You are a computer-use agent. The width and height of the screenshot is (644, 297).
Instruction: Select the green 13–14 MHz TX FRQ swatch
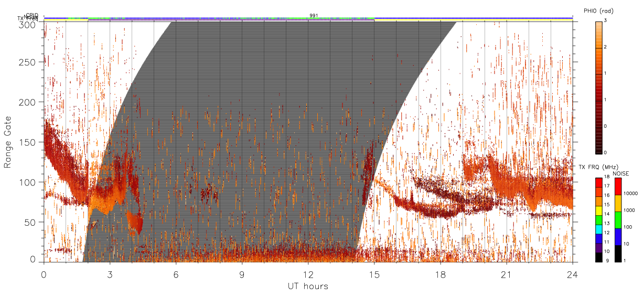[x=598, y=219]
